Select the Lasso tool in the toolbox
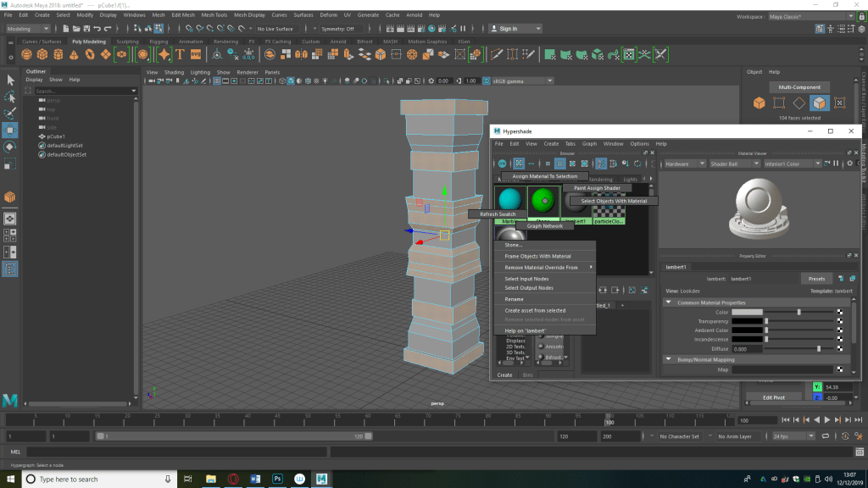 (10, 97)
